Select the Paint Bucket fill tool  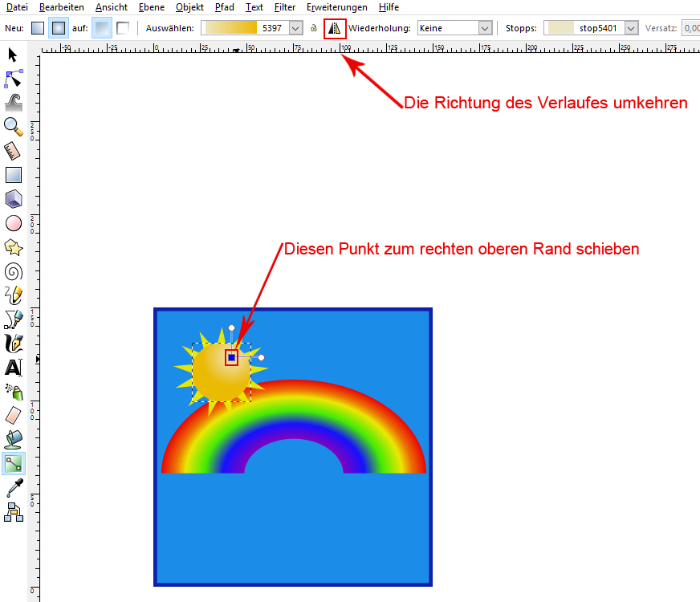[14, 440]
